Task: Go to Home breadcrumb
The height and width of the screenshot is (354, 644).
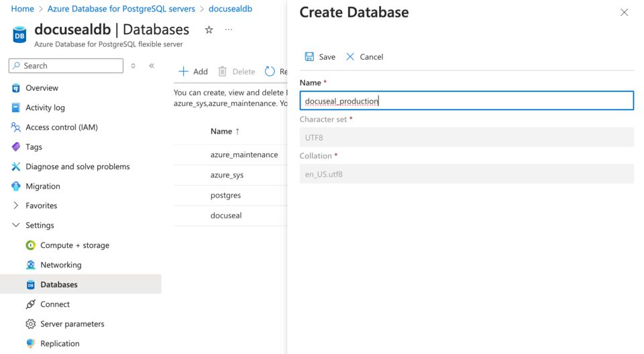Action: click(x=22, y=9)
